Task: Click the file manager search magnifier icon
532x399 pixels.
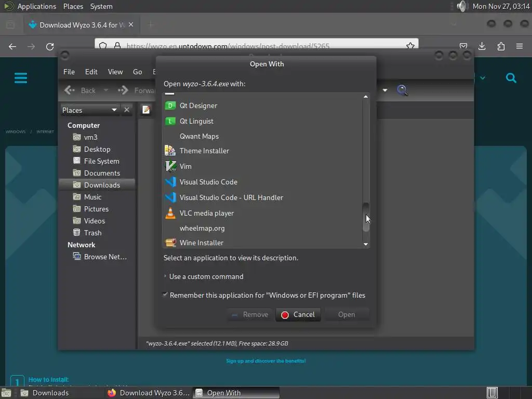Action: tap(402, 90)
